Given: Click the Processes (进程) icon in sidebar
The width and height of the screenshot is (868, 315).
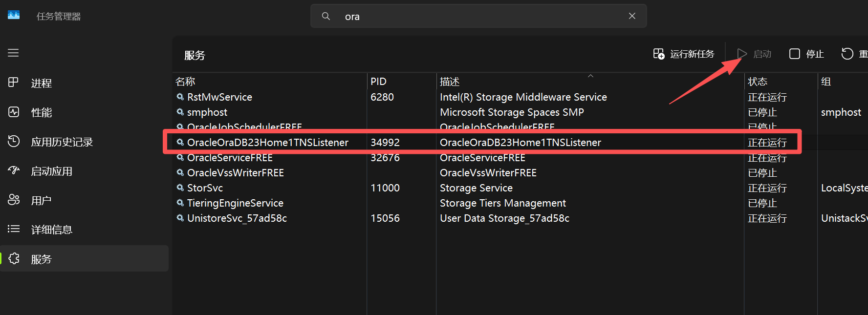Looking at the screenshot, I should [x=14, y=83].
